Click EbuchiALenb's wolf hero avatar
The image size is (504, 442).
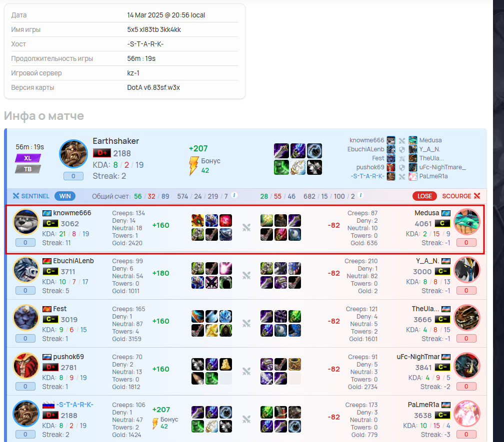(x=25, y=270)
